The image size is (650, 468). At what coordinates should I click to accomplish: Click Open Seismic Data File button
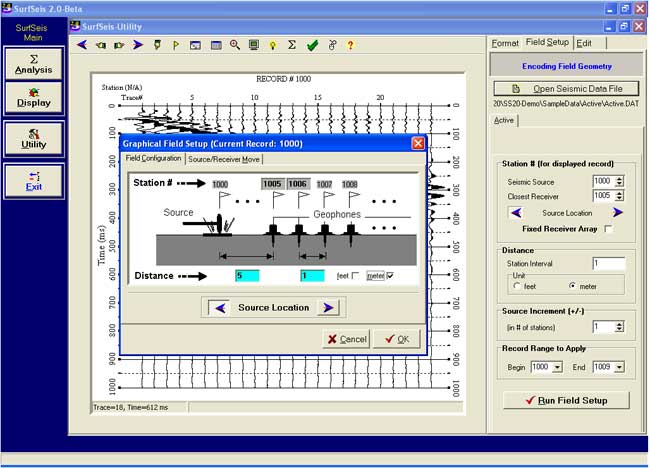pos(566,89)
